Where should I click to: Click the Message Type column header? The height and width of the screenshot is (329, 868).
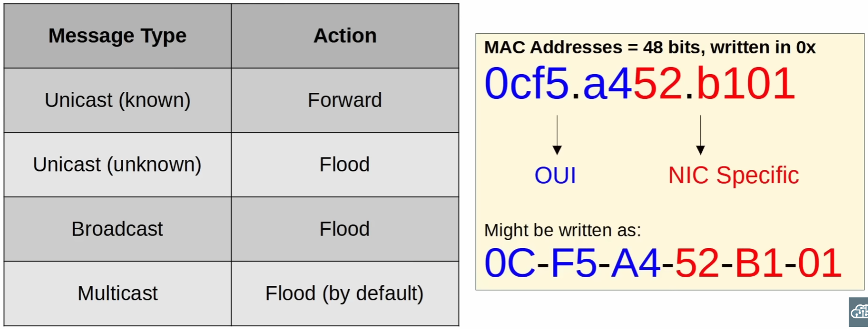(118, 36)
